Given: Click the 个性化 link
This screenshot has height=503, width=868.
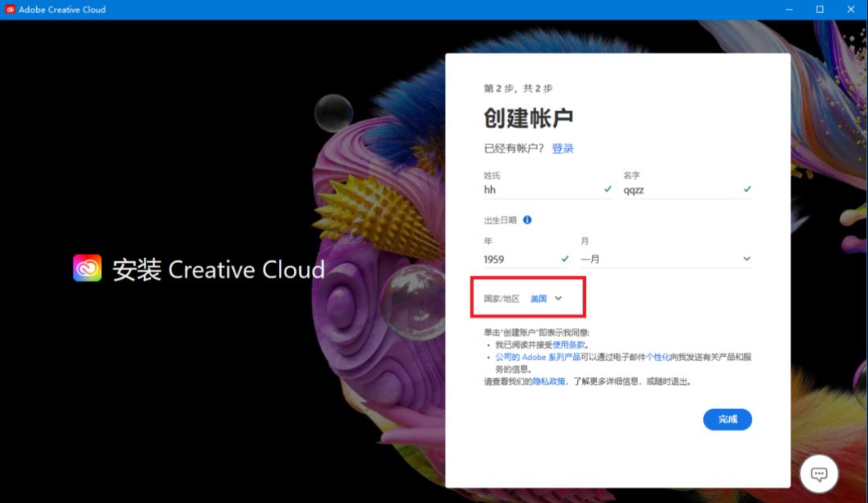Looking at the screenshot, I should [658, 357].
